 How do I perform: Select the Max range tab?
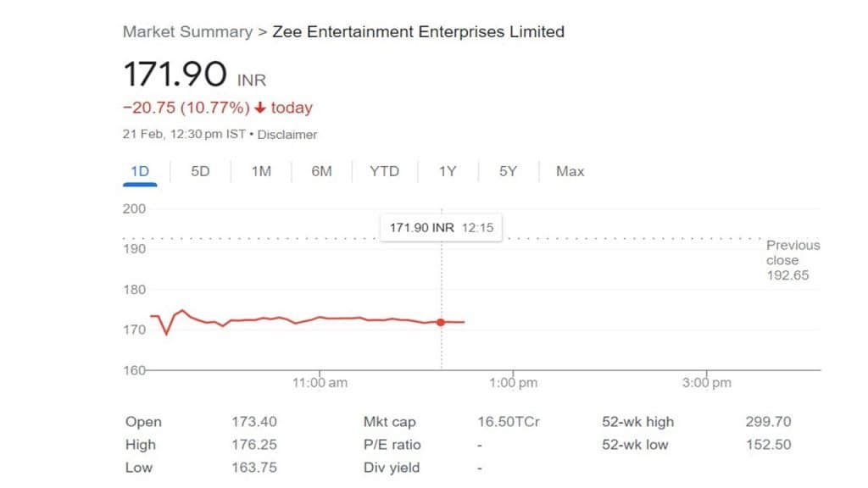click(570, 171)
